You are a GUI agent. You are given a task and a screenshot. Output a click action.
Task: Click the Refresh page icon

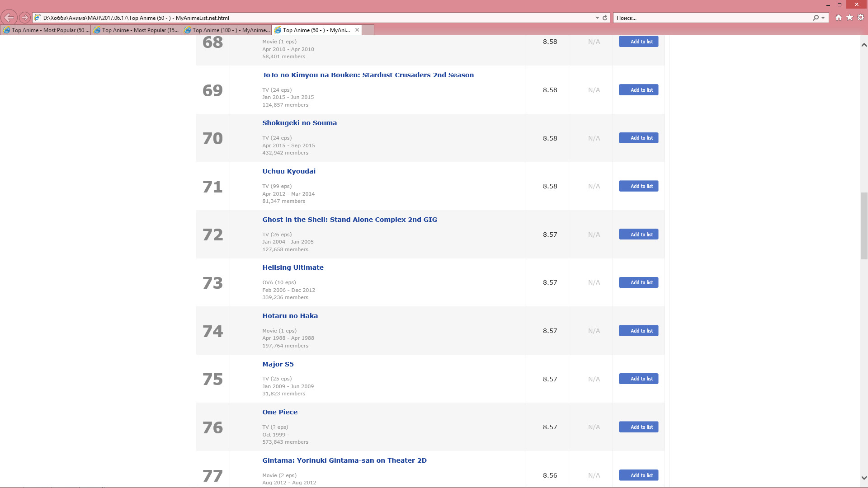click(x=605, y=18)
